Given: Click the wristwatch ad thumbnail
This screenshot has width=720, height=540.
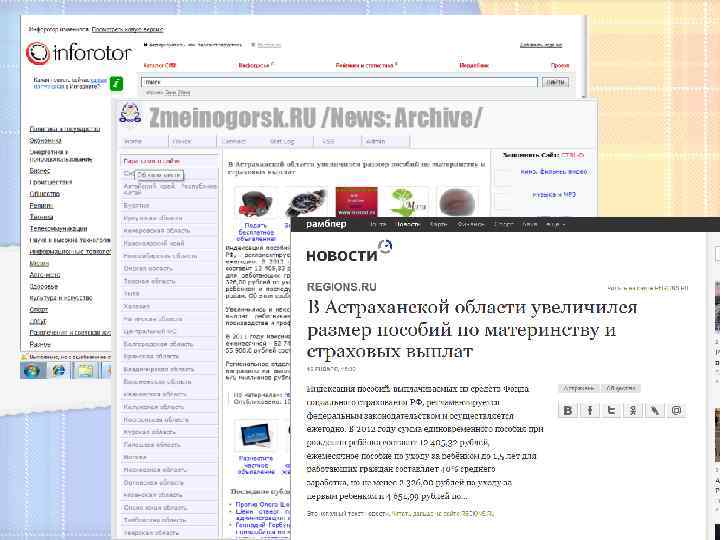Looking at the screenshot, I should point(305,204).
